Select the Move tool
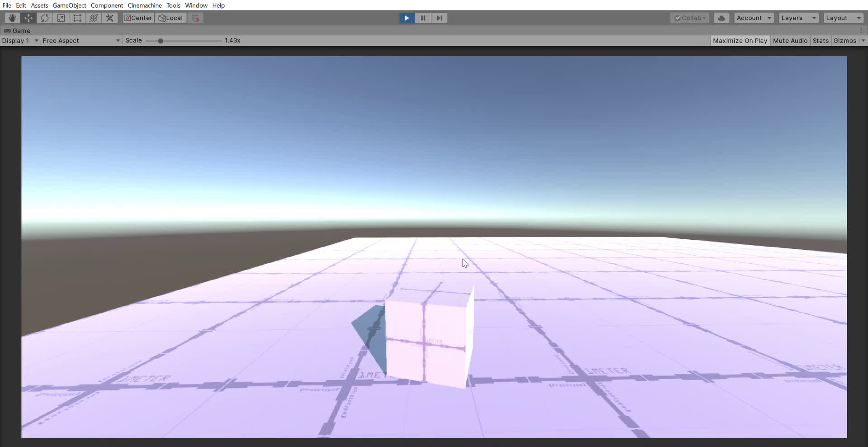 (28, 18)
